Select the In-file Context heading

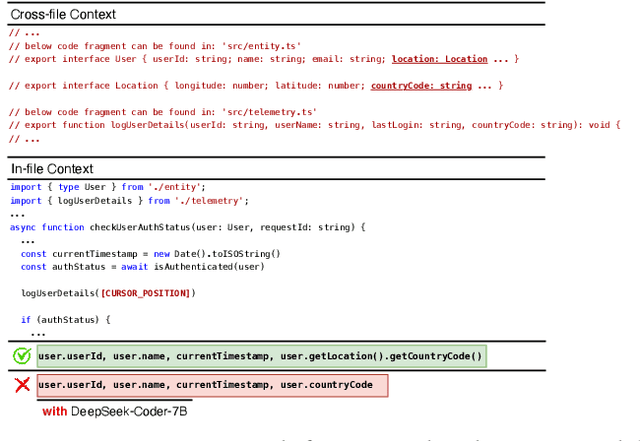click(51, 169)
